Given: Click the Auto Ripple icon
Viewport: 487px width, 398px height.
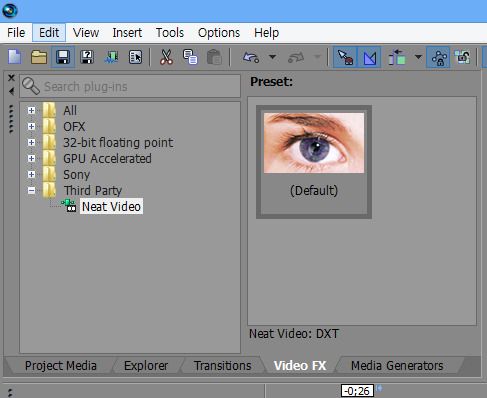Looking at the screenshot, I should coord(397,57).
